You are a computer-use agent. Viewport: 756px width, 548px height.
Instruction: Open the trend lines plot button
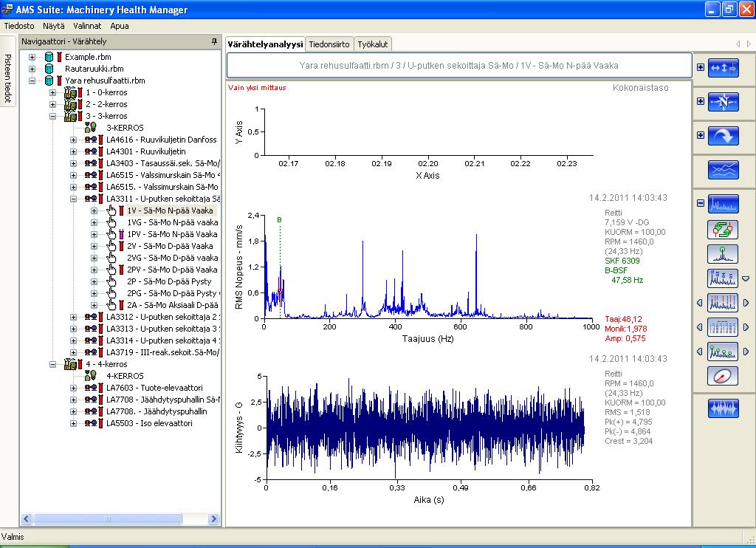click(x=724, y=170)
